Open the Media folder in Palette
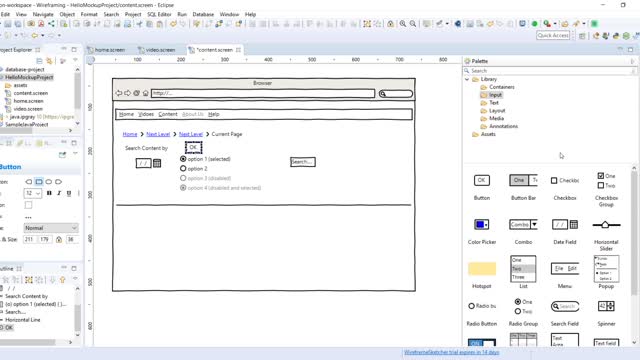Screen dimensions: 640x360 pyautogui.click(x=492, y=118)
